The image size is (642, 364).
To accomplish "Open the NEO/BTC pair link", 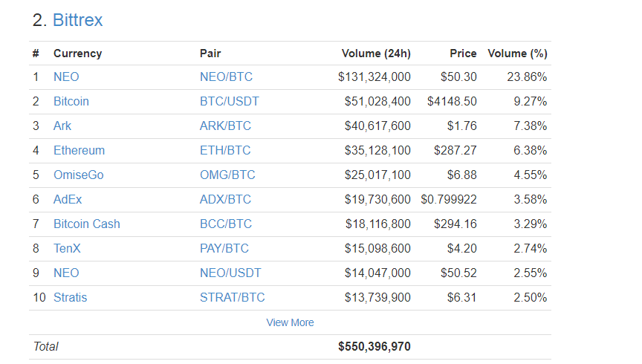I will point(226,77).
